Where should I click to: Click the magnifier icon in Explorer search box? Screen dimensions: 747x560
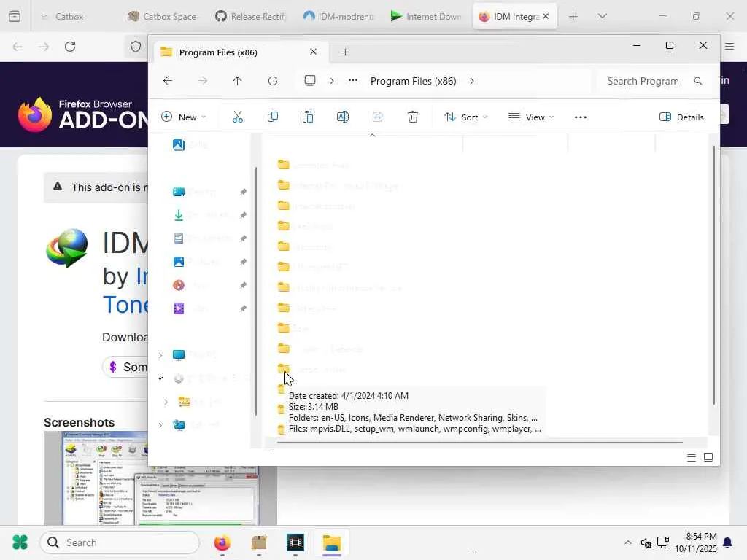coord(698,81)
